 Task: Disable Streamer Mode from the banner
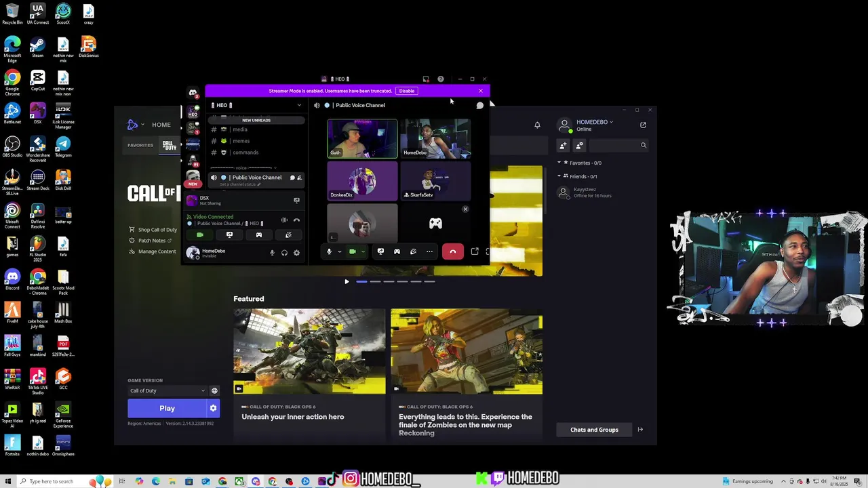(407, 91)
